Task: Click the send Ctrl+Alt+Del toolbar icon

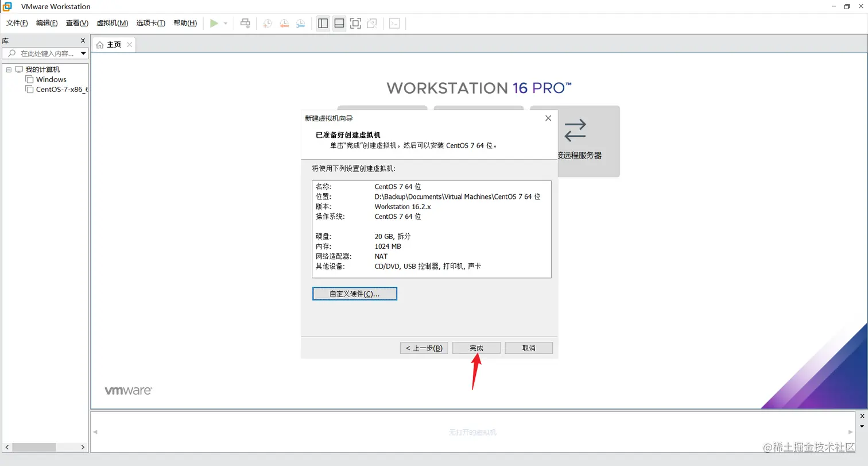Action: click(x=245, y=23)
